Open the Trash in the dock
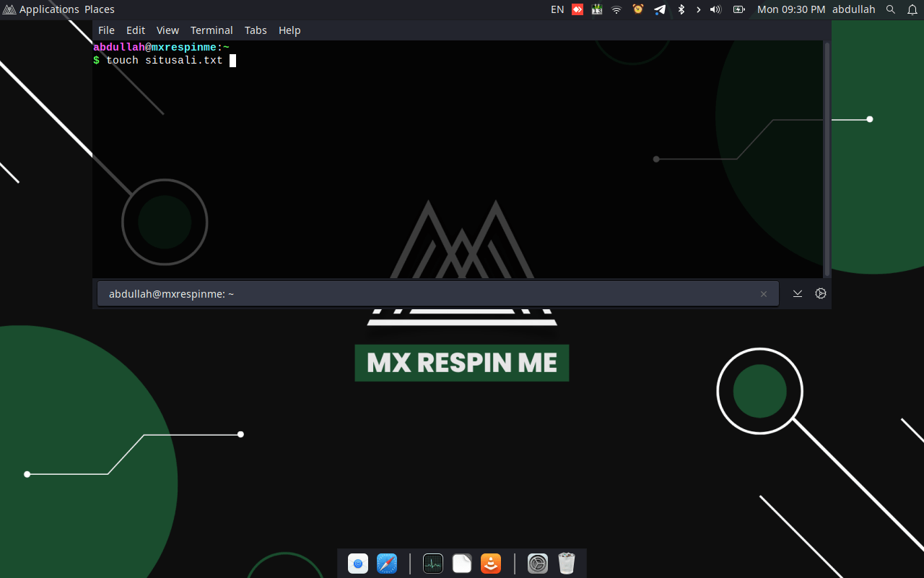 coord(567,564)
